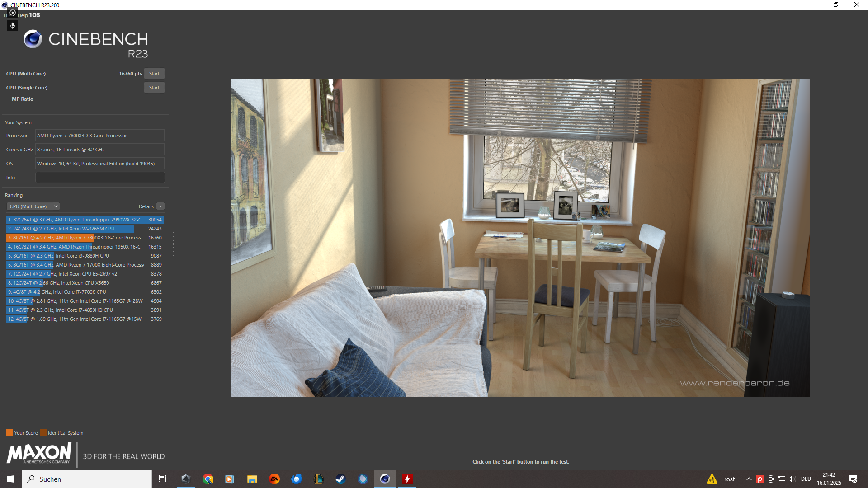Viewport: 868px width, 488px height.
Task: Click the orange Your Score swatch
Action: pyautogui.click(x=9, y=433)
